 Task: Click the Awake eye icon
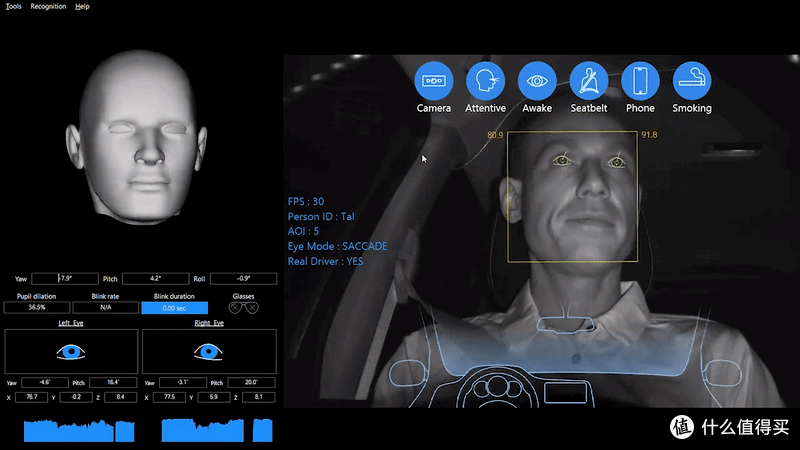point(537,81)
